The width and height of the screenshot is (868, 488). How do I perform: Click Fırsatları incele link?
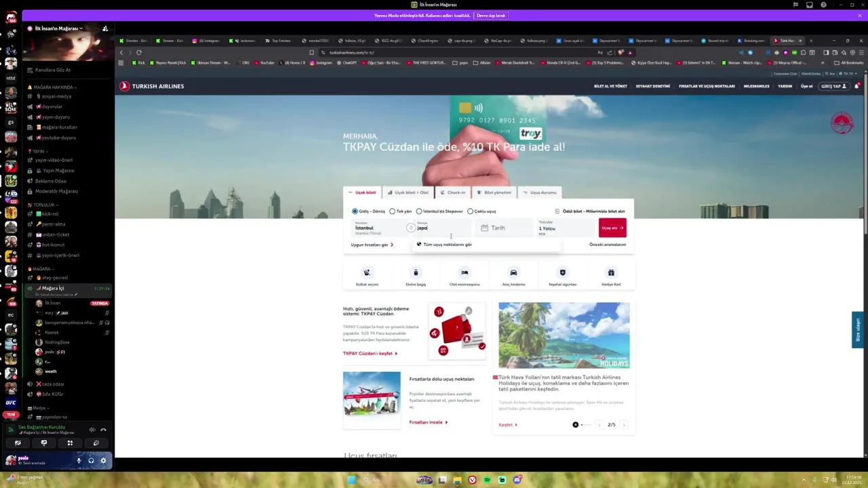[429, 422]
